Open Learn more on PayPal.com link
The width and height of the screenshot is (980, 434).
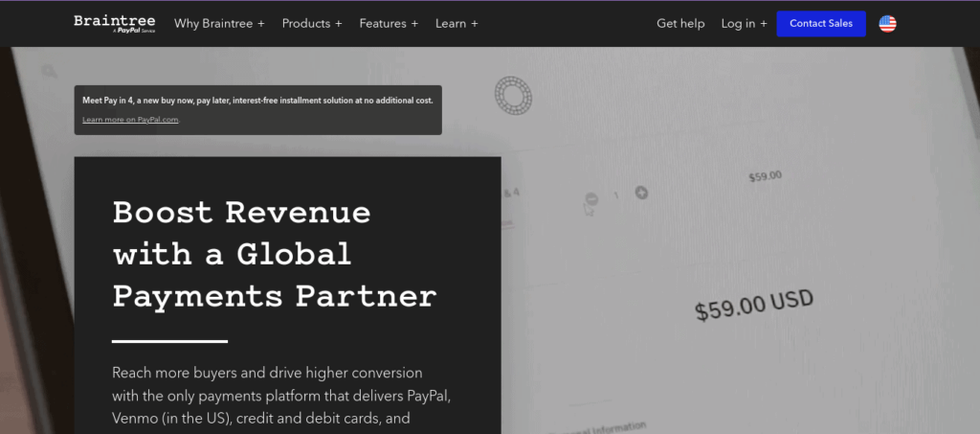tap(131, 120)
